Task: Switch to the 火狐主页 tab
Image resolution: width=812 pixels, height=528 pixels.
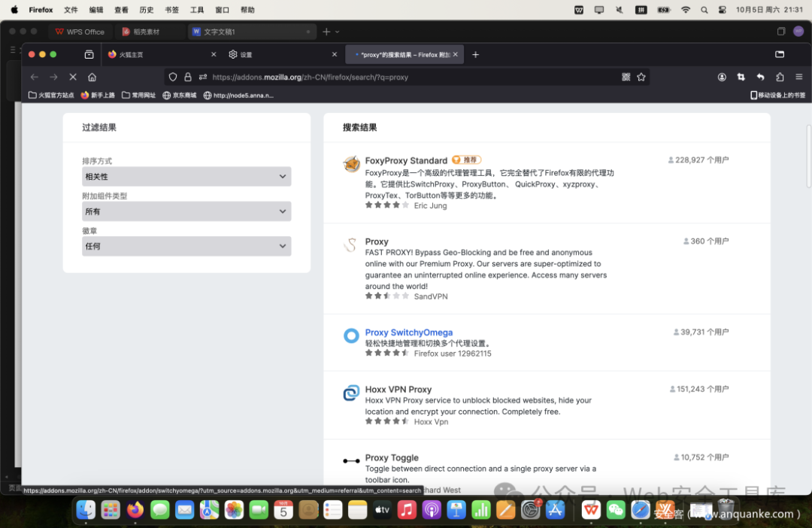Action: point(162,54)
